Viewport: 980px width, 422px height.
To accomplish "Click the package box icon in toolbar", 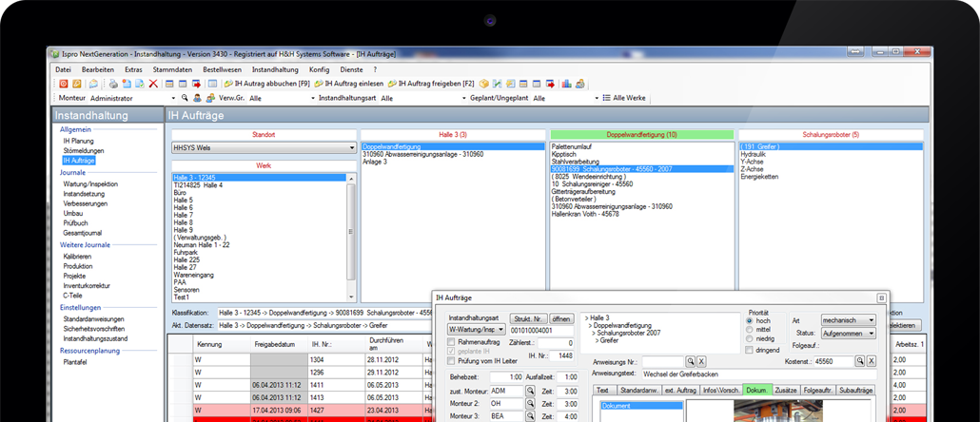I will click(483, 84).
